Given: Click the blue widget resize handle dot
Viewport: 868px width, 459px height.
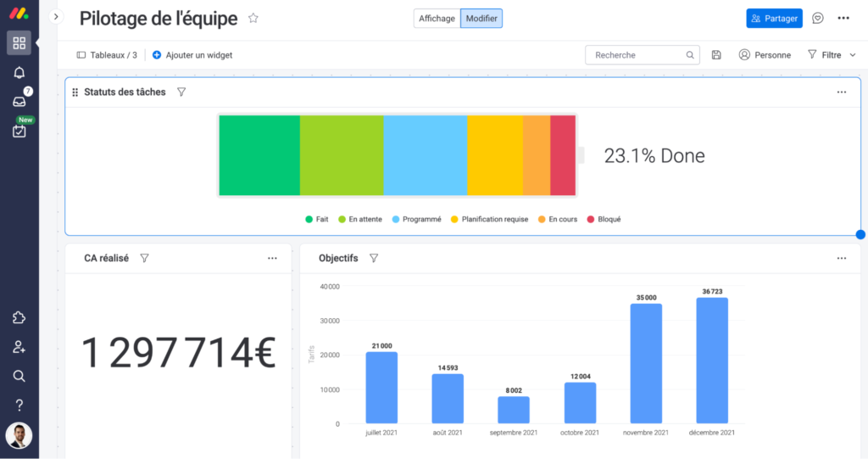Looking at the screenshot, I should coord(860,234).
